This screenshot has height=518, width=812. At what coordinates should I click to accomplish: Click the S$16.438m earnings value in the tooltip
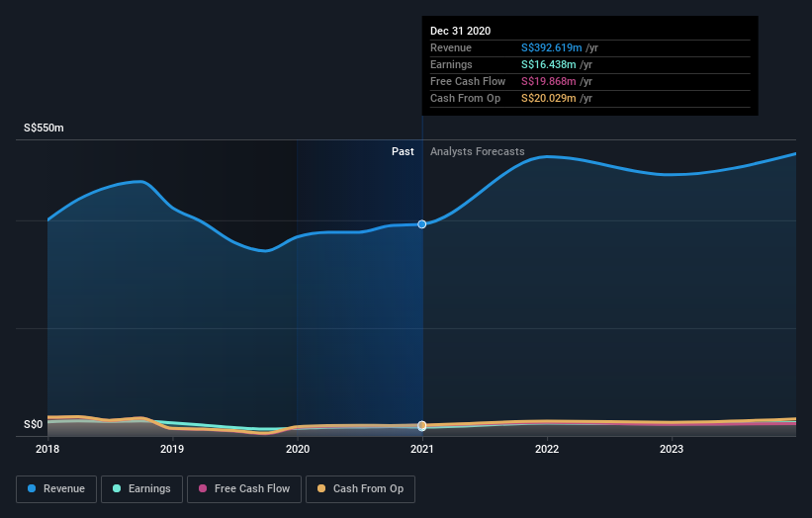click(548, 64)
